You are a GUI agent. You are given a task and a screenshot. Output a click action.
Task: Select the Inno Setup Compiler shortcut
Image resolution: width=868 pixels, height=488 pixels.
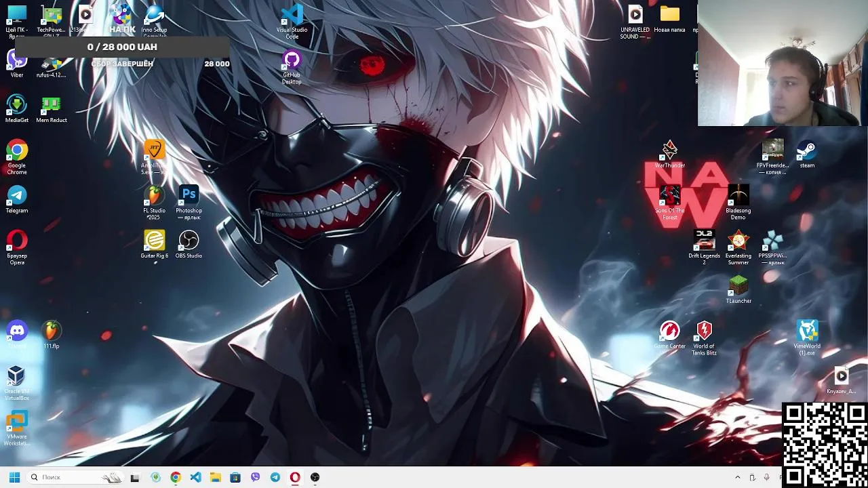point(154,20)
